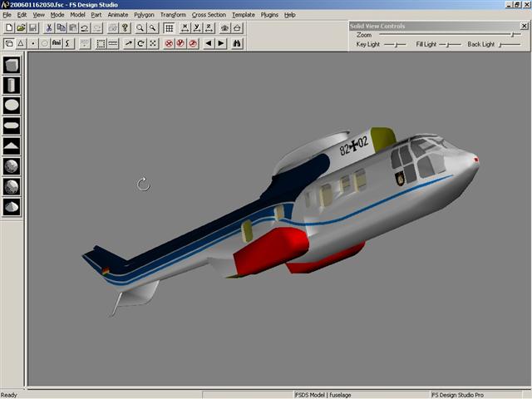Open the Plugins menu
This screenshot has height=399, width=532.
point(269,15)
